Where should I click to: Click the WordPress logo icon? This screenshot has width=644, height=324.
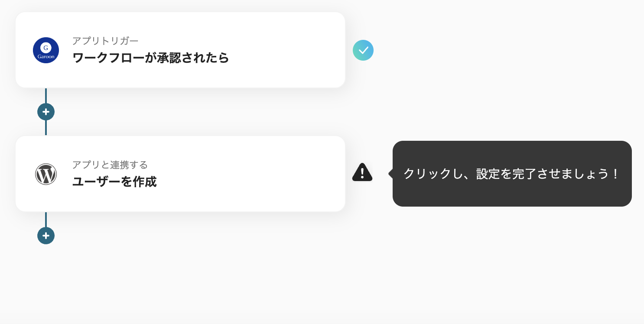[46, 174]
